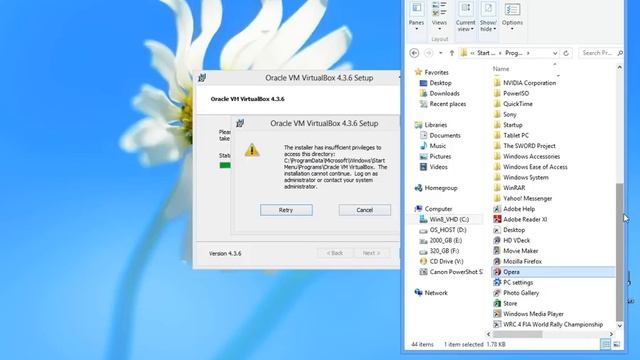Sort by the Name column header
This screenshot has height=360, width=640.
click(501, 69)
